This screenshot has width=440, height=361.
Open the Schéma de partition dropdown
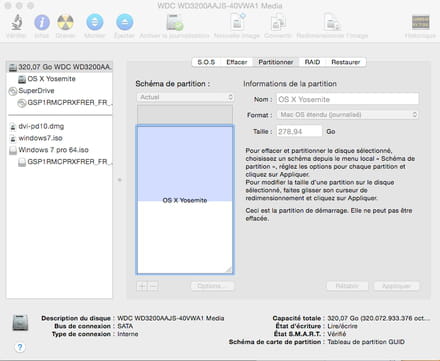pyautogui.click(x=185, y=97)
